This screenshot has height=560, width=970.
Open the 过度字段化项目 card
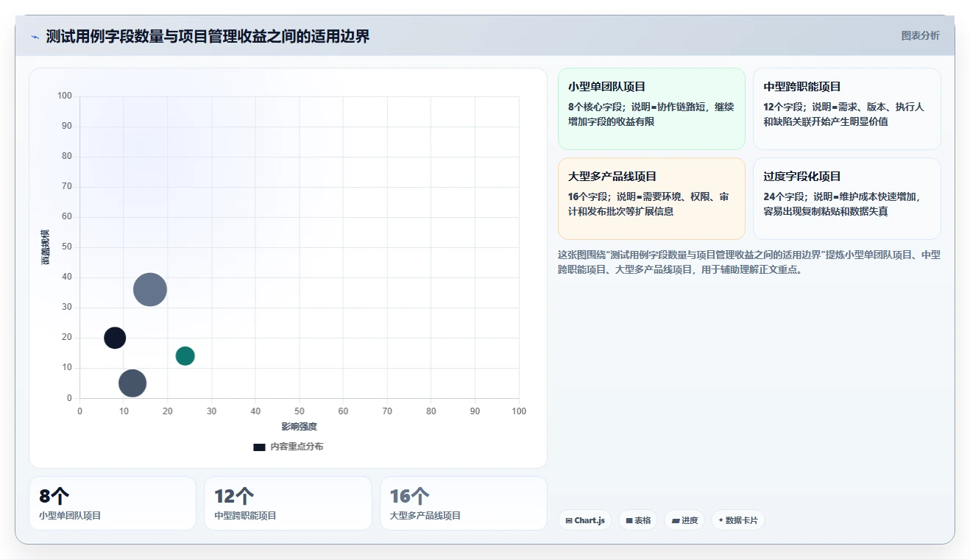tap(846, 199)
